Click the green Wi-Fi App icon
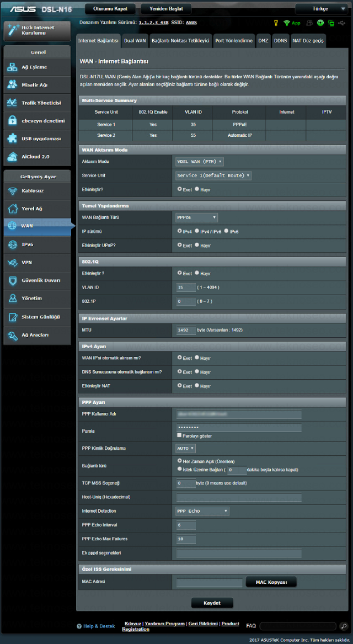Viewport: 353px width, 644px height. click(287, 23)
